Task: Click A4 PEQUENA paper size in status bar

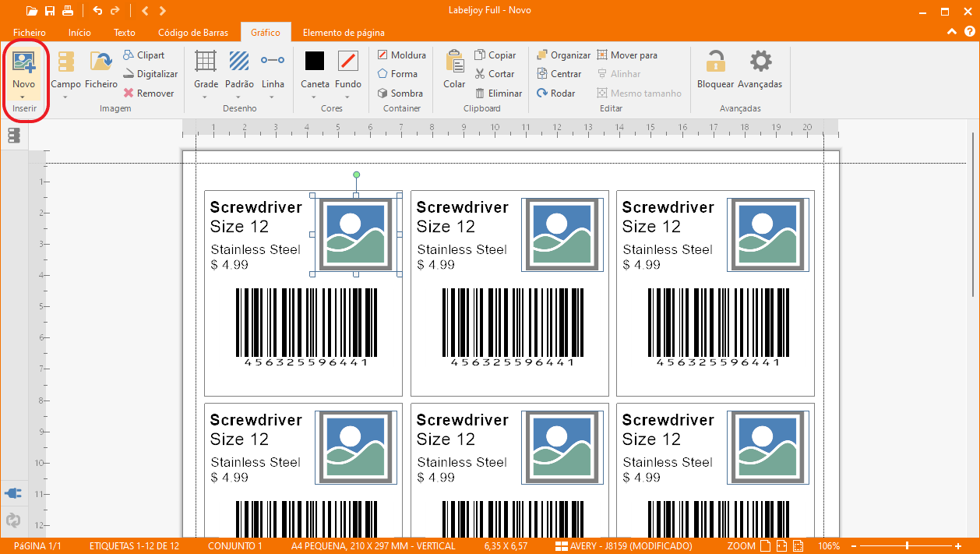Action: tap(373, 545)
